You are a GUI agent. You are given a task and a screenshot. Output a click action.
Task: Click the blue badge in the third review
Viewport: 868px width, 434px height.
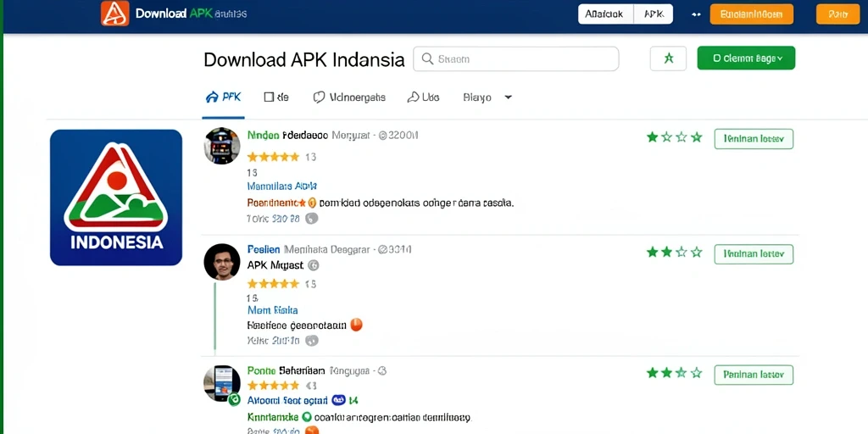point(339,400)
